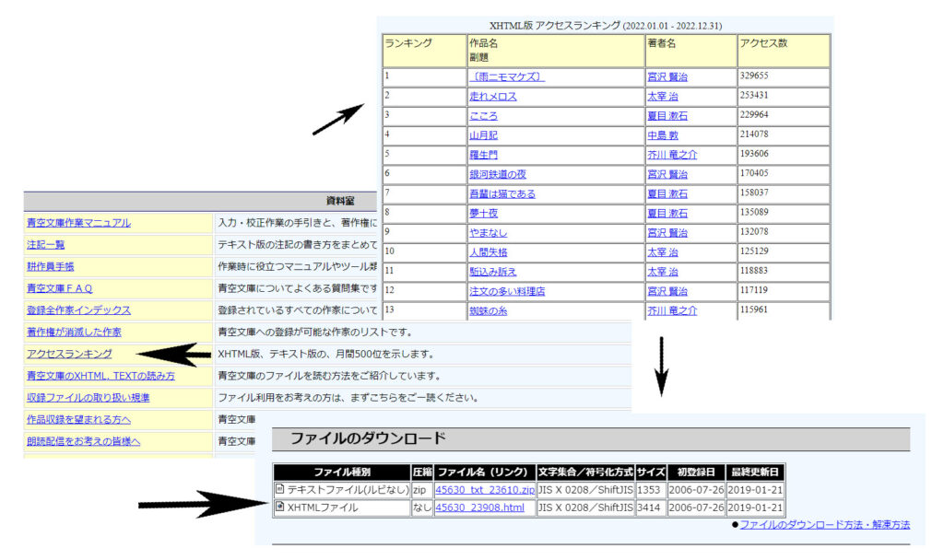Click author 太宰治 in the 走れメロス row
944x560 pixels.
point(662,96)
